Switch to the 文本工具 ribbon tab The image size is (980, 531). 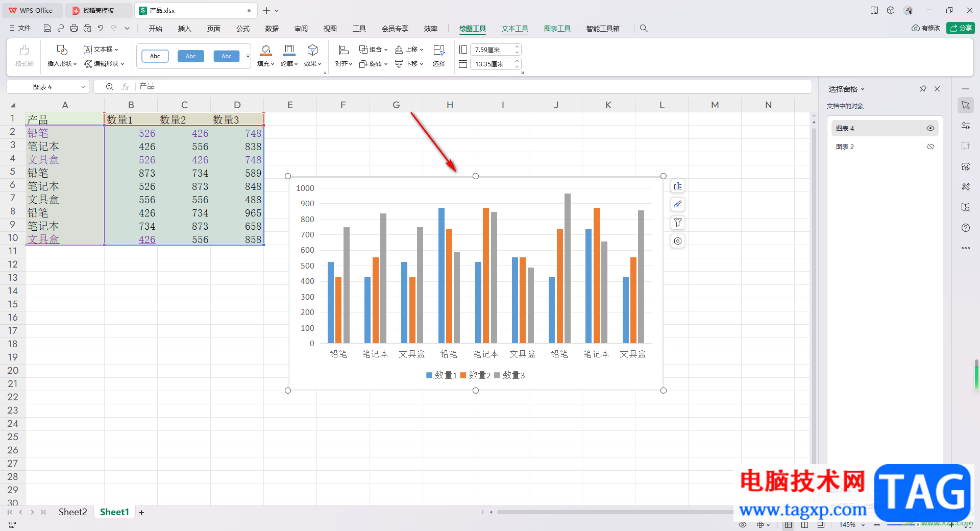point(515,29)
